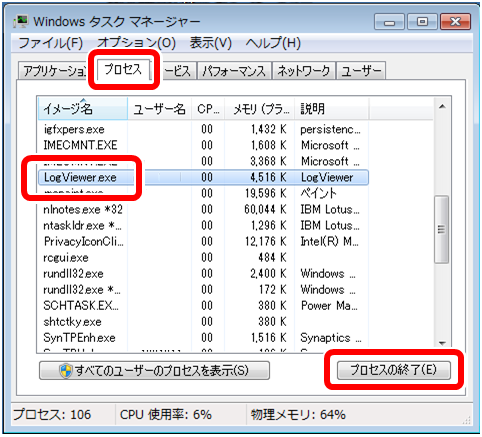The image size is (482, 437).
Task: Open the ヘルプ(H) menu
Action: coord(273,43)
